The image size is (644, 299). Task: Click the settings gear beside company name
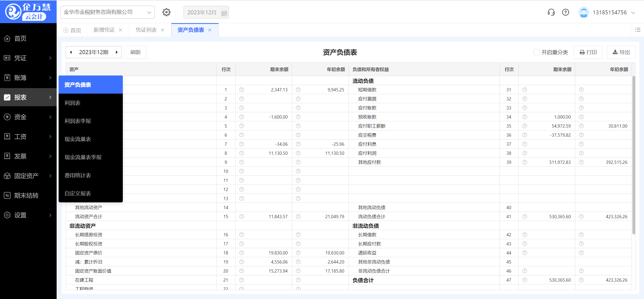tap(166, 12)
